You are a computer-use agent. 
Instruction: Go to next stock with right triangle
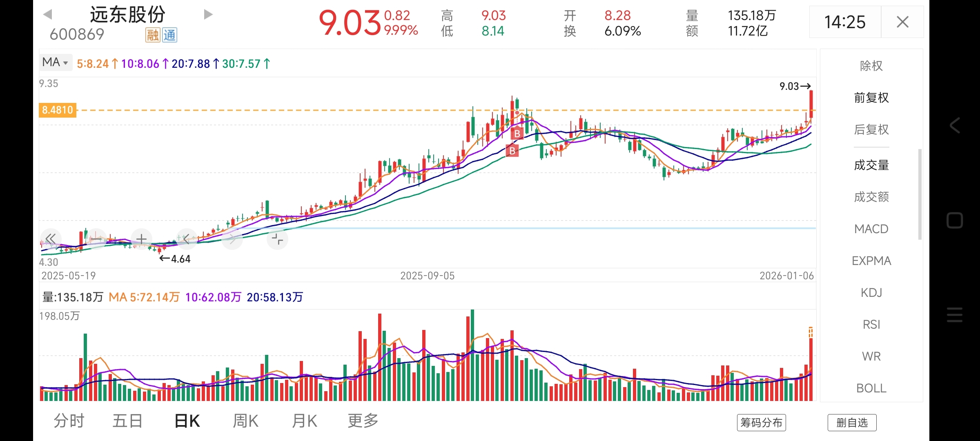point(208,15)
